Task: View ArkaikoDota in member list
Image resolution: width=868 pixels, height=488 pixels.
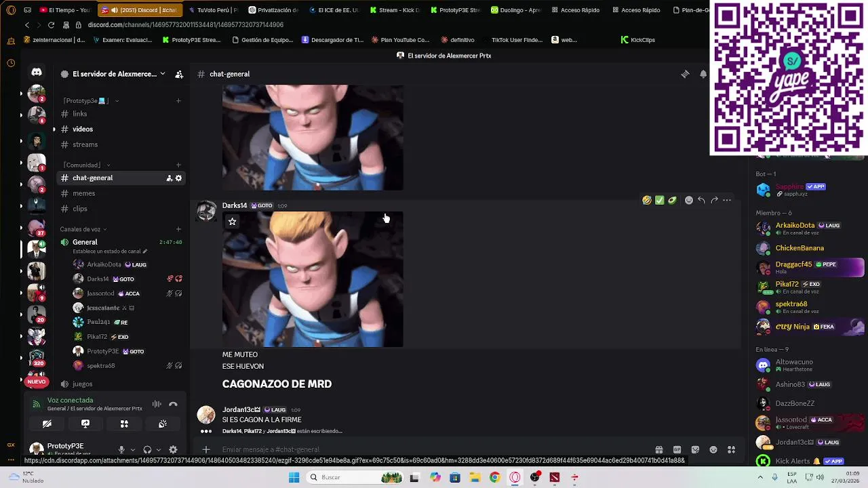Action: pos(810,228)
